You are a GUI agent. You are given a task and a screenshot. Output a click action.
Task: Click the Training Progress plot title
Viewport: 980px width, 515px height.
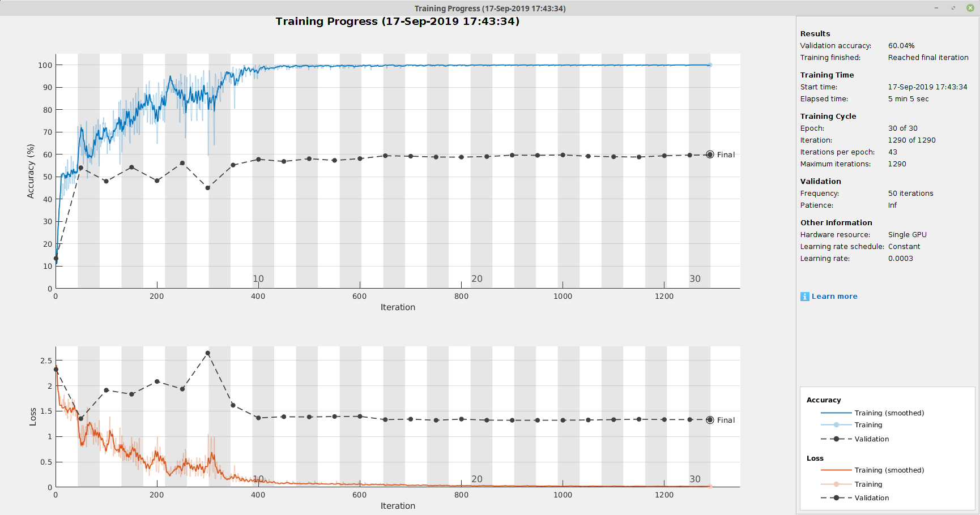coord(397,22)
